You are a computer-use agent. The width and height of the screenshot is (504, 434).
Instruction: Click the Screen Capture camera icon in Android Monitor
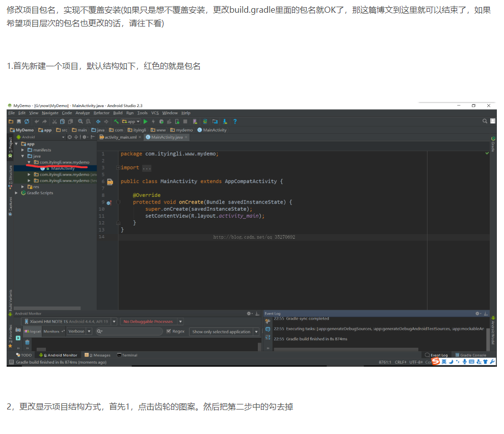pos(18,330)
